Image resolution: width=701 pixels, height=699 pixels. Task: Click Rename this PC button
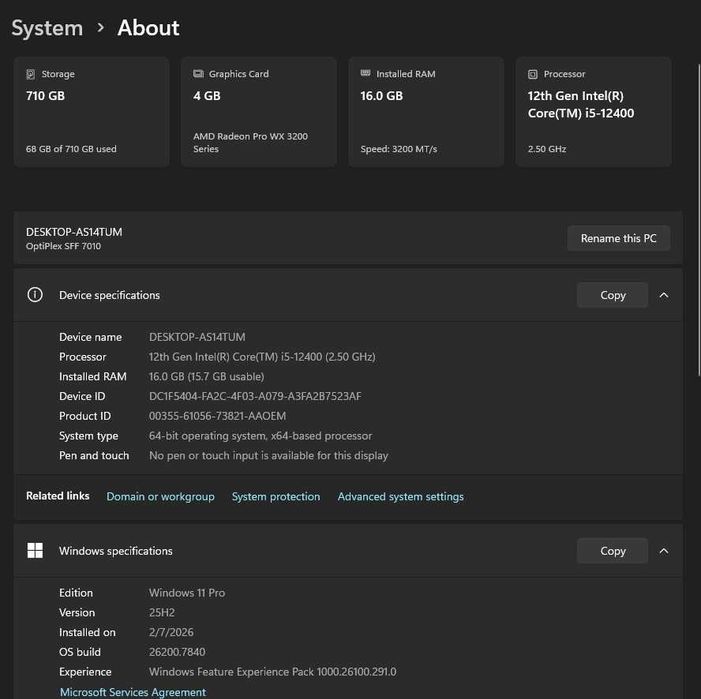pyautogui.click(x=618, y=238)
